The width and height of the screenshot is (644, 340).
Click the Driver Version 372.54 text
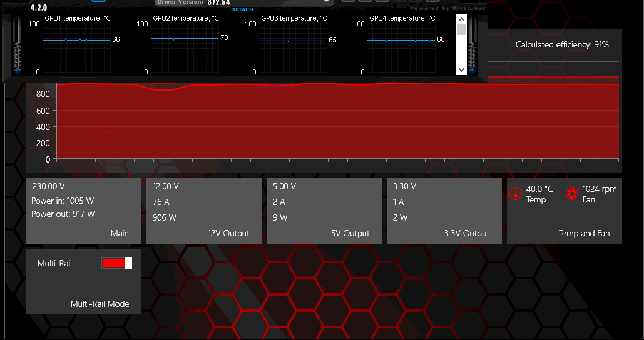tap(193, 2)
